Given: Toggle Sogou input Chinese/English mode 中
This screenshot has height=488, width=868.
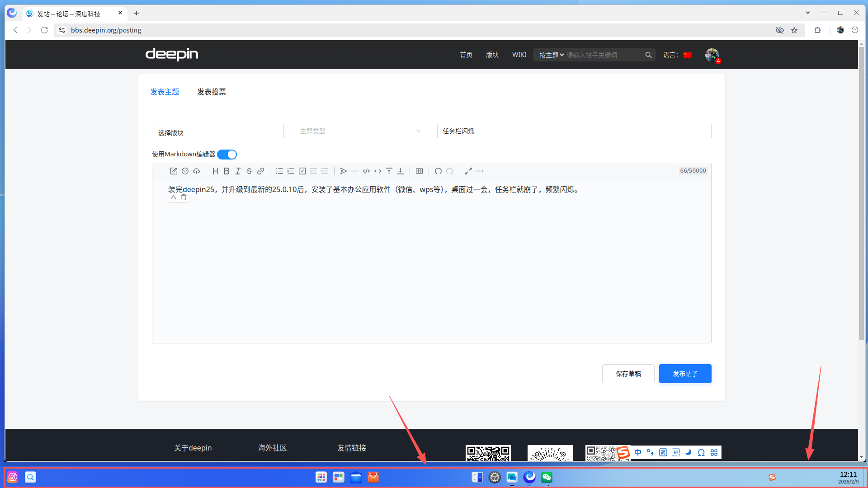Looking at the screenshot, I should pos(638,452).
